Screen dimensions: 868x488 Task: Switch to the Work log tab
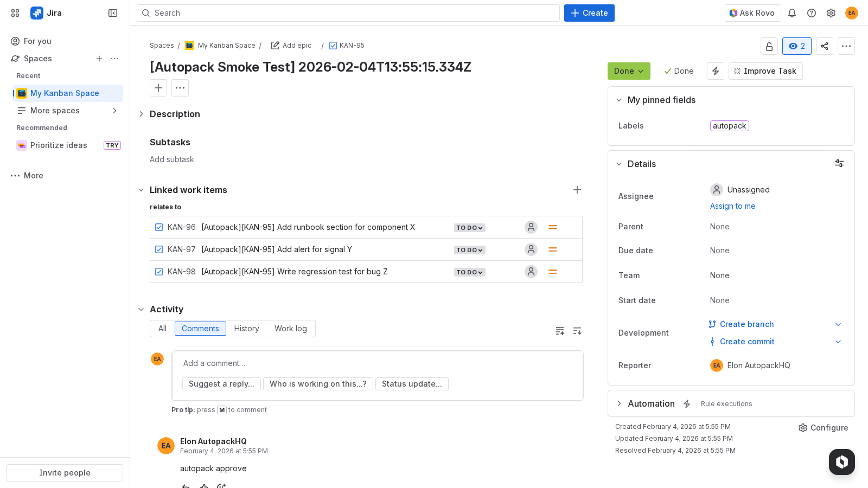tap(291, 329)
